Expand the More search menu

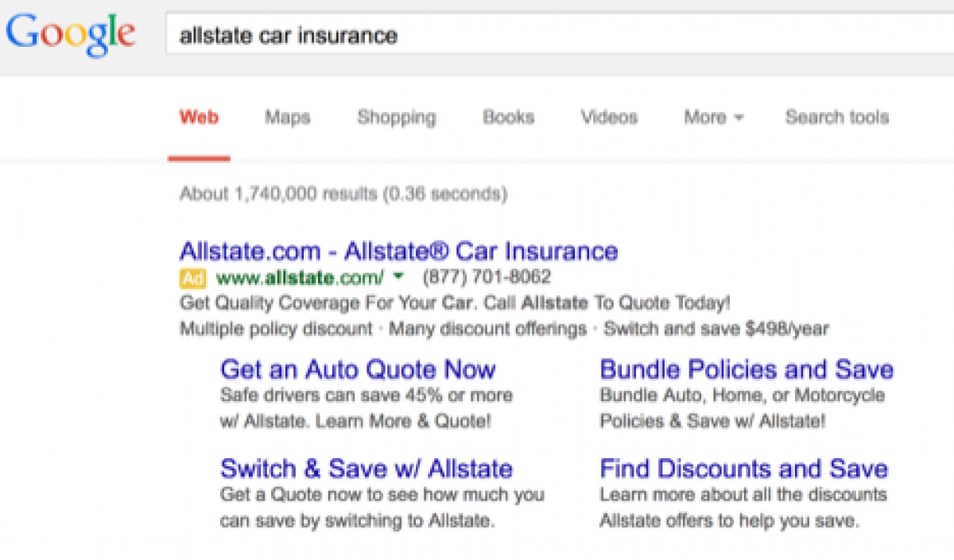[714, 118]
